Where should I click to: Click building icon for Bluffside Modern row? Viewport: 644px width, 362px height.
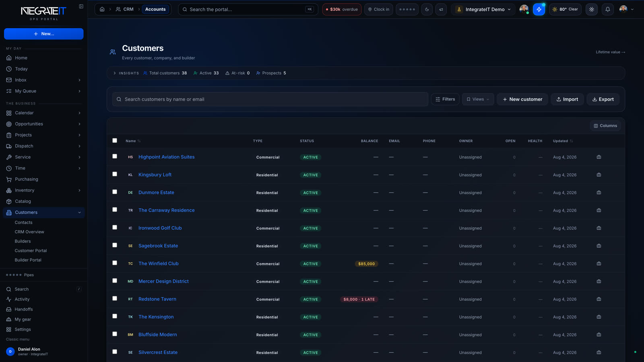[599, 334]
